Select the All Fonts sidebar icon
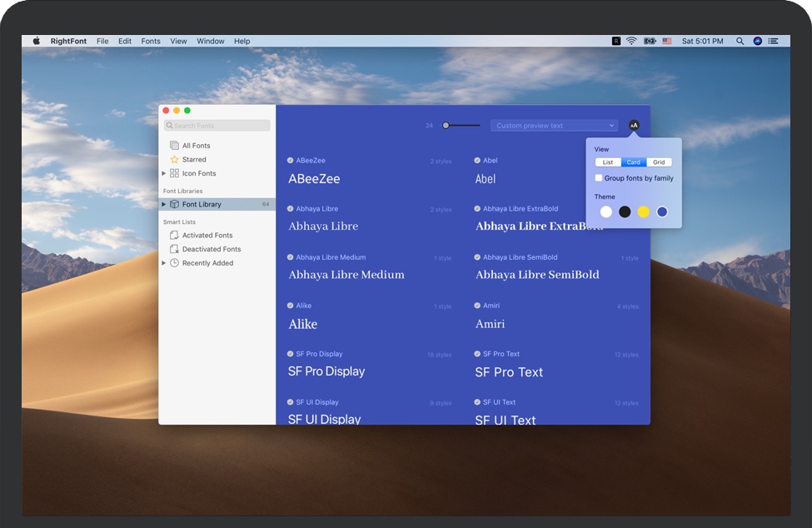This screenshot has height=528, width=812. click(x=174, y=146)
